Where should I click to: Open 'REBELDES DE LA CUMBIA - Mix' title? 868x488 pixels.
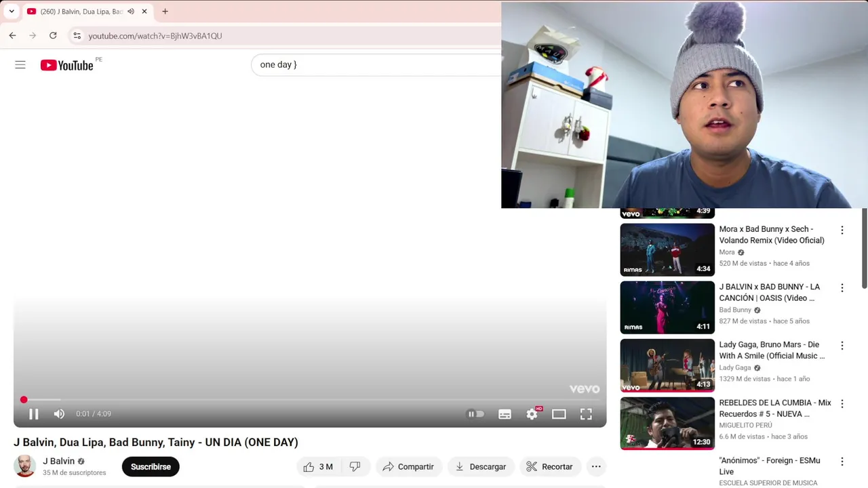[775, 408]
